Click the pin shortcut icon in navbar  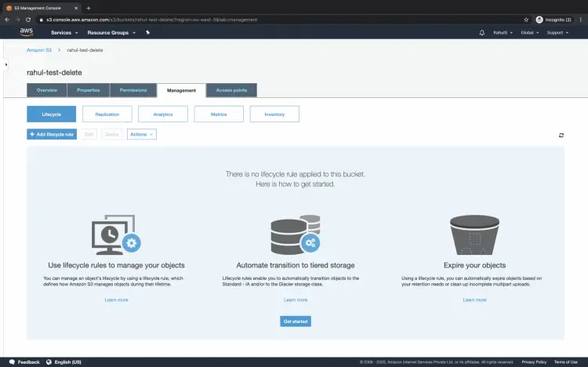[147, 33]
